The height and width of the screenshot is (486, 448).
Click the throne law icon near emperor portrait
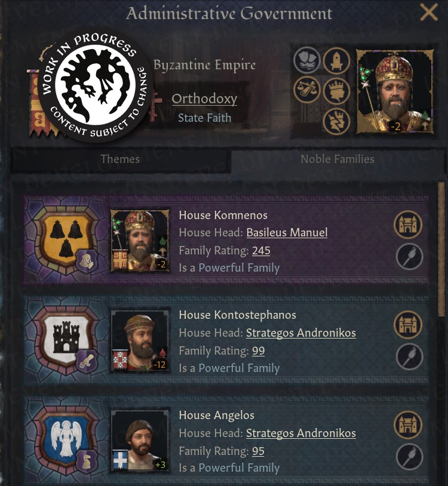pos(336,61)
